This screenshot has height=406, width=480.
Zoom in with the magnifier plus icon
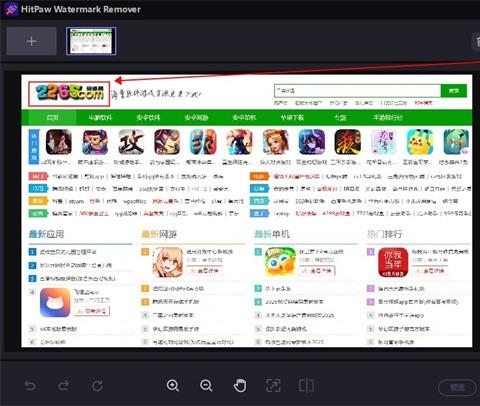173,386
